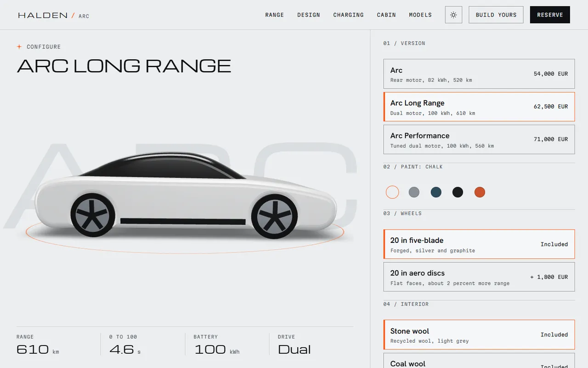Open the Models nav link

pyautogui.click(x=420, y=15)
